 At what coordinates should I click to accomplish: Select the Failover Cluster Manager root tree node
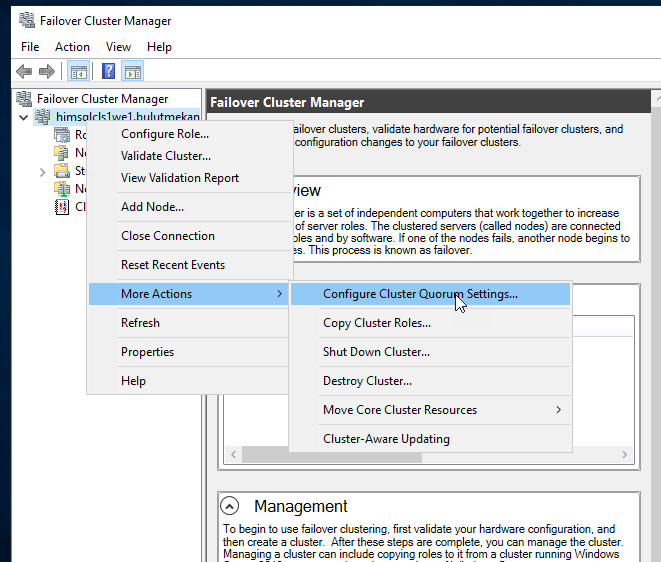(x=102, y=99)
